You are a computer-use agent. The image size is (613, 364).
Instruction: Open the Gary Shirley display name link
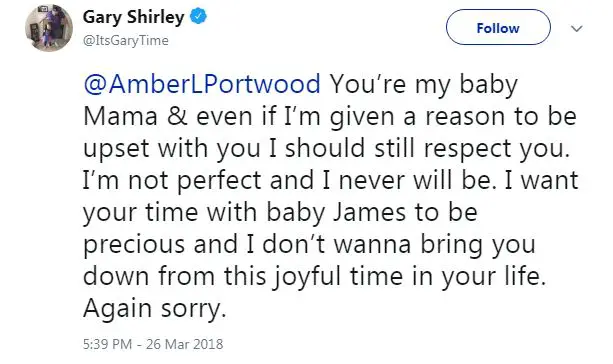pos(133,18)
